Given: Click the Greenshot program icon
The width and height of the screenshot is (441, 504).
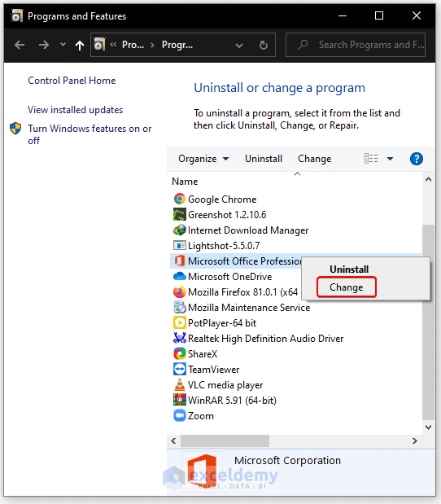Looking at the screenshot, I should (180, 214).
